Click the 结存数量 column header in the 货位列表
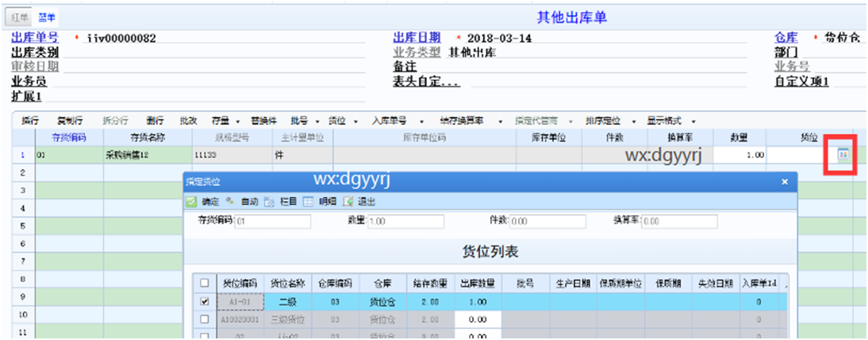The image size is (868, 340). click(x=431, y=284)
